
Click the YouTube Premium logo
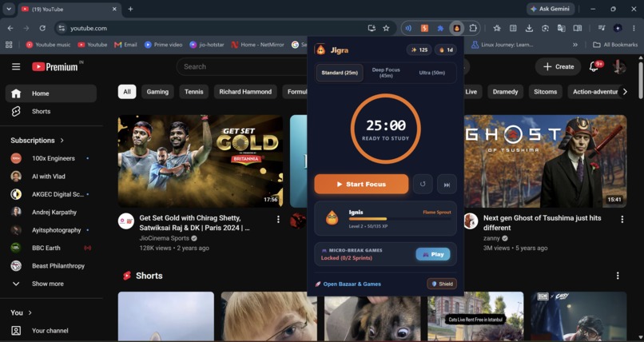coord(57,66)
